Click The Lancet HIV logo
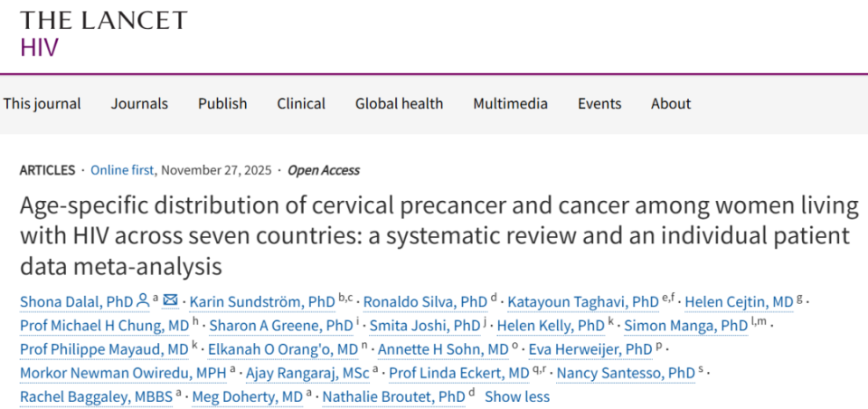This screenshot has width=868, height=409. click(x=104, y=33)
